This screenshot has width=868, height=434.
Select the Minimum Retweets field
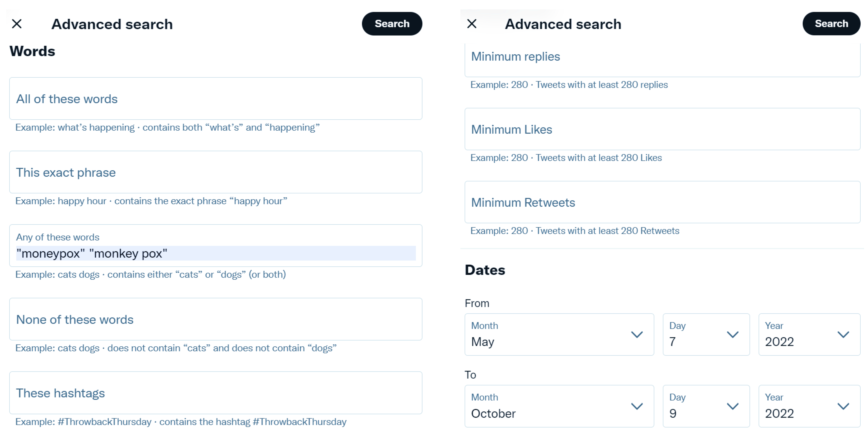pos(662,202)
